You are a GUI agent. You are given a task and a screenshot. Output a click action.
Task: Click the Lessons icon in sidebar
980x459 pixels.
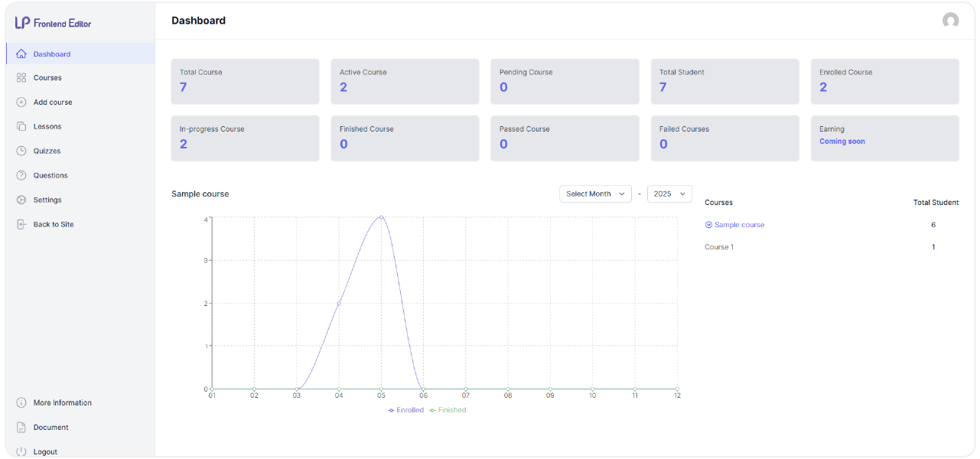pyautogui.click(x=21, y=127)
